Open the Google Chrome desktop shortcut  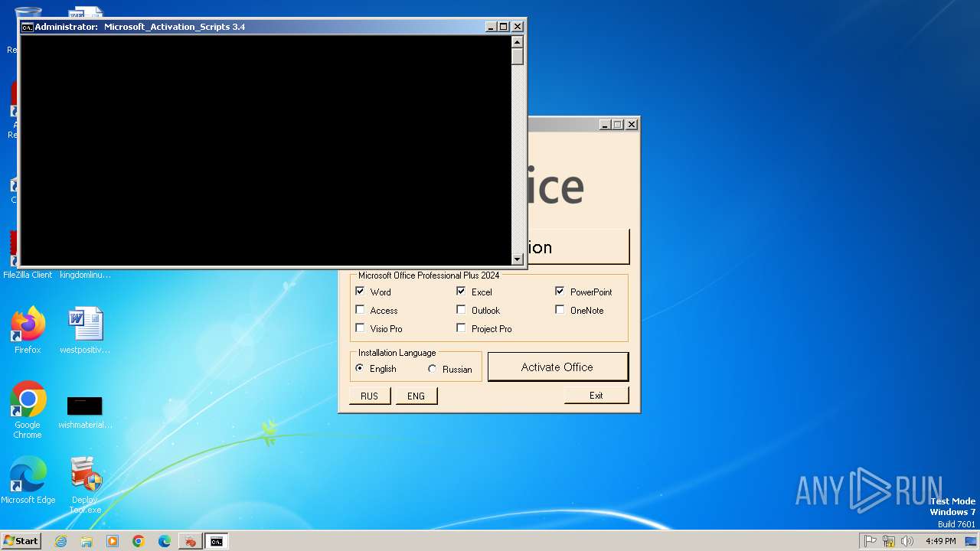[28, 410]
